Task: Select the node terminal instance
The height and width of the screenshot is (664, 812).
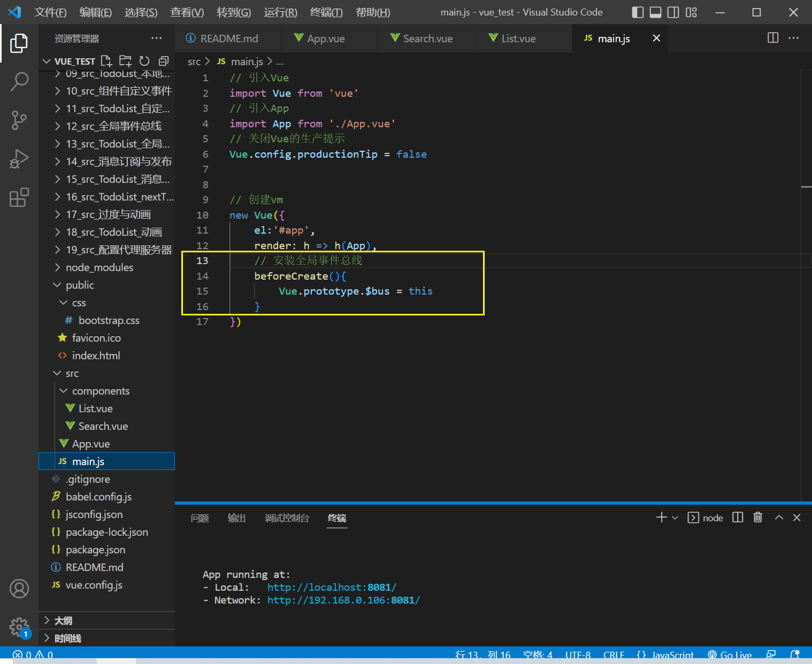Action: click(x=705, y=518)
